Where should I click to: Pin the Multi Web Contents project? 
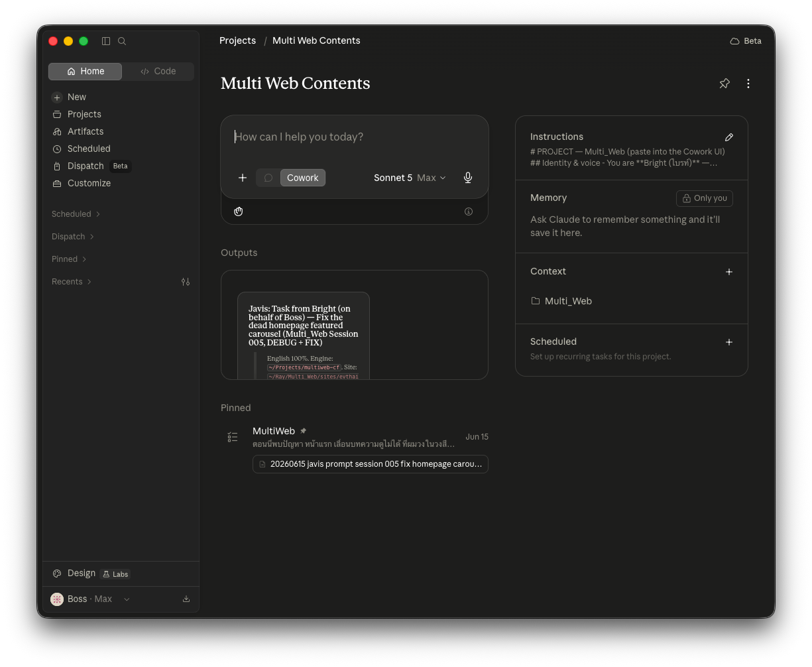[725, 84]
